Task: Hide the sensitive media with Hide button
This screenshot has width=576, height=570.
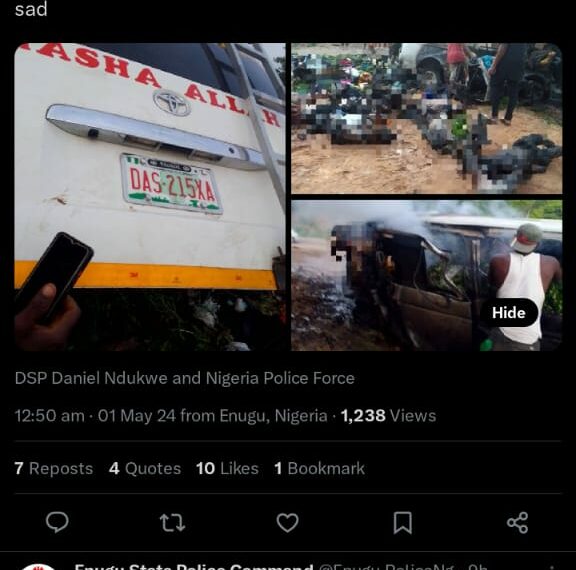Action: point(508,313)
